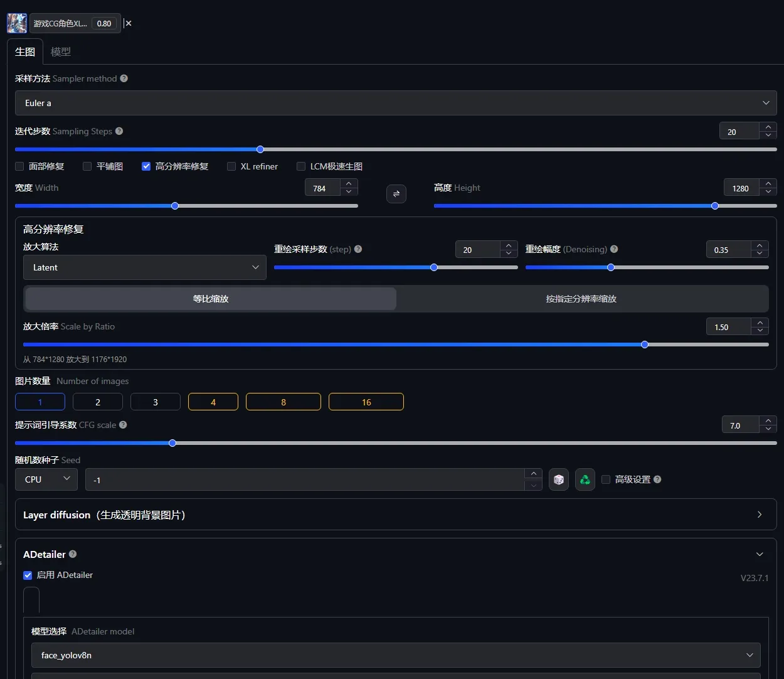Click help icon beside Denoising label

tap(614, 249)
